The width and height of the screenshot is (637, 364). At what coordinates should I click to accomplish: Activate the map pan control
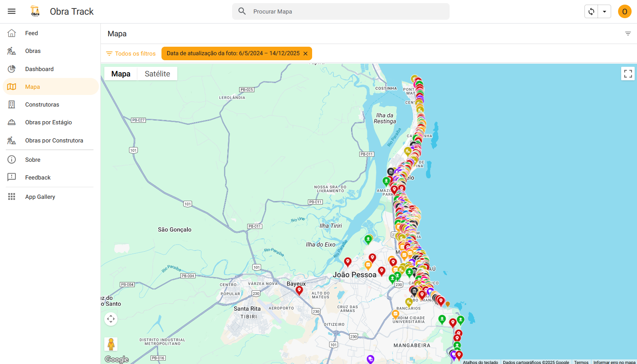(x=111, y=319)
